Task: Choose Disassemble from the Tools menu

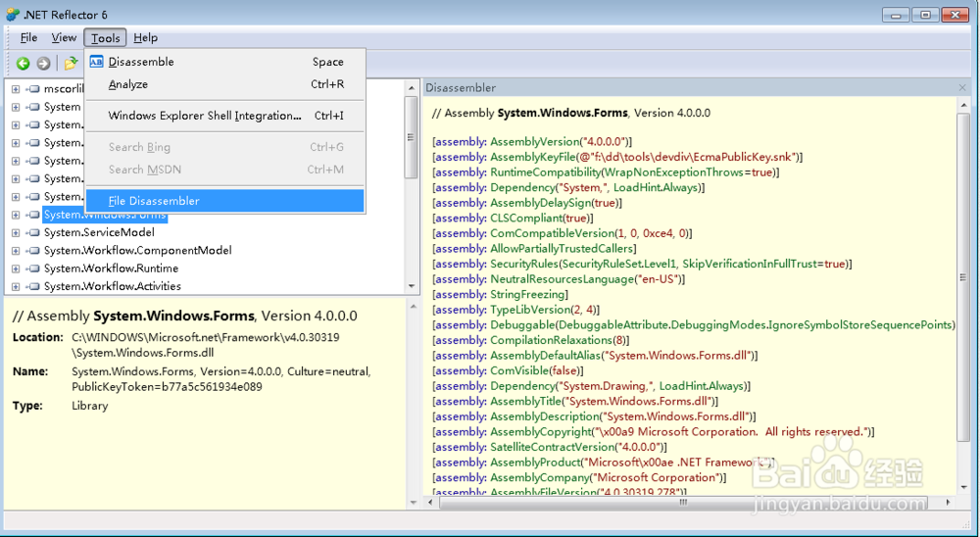Action: pyautogui.click(x=225, y=62)
